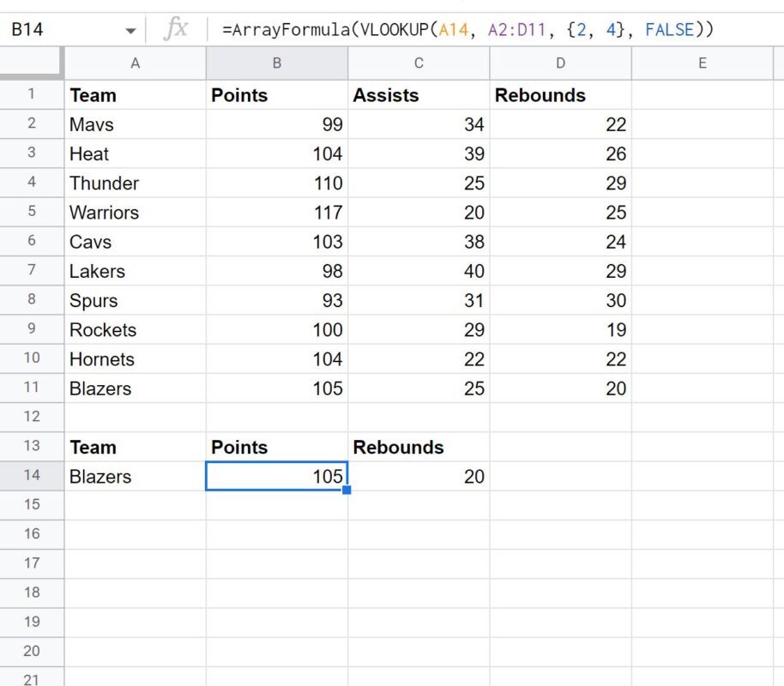Click the blue fill handle on cell B14

coord(346,489)
